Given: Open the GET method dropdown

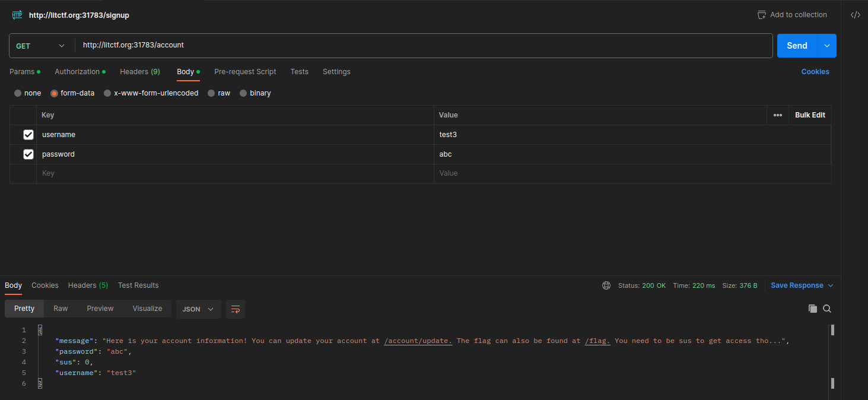Looking at the screenshot, I should pyautogui.click(x=40, y=46).
